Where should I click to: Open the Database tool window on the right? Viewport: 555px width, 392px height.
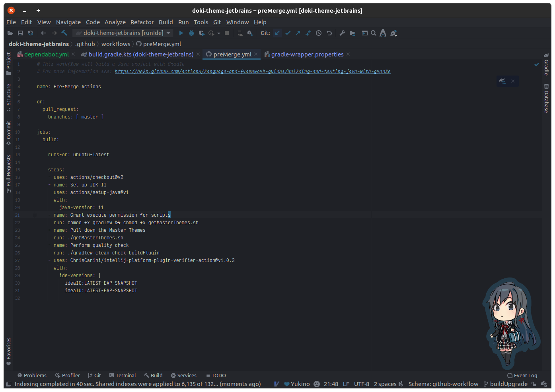[546, 98]
